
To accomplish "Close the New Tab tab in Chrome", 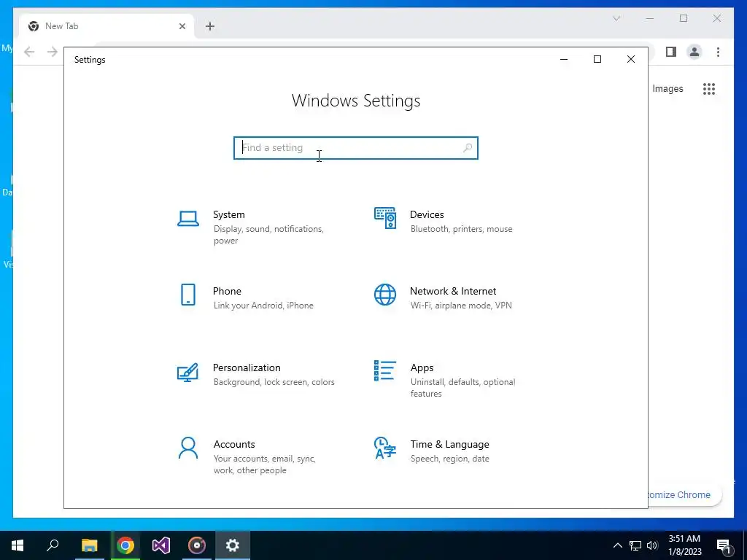I will (x=182, y=26).
